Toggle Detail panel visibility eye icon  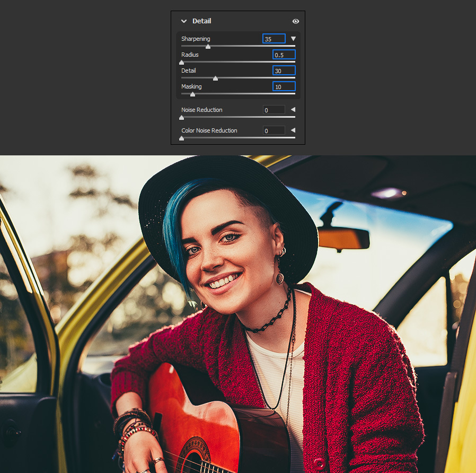(295, 21)
